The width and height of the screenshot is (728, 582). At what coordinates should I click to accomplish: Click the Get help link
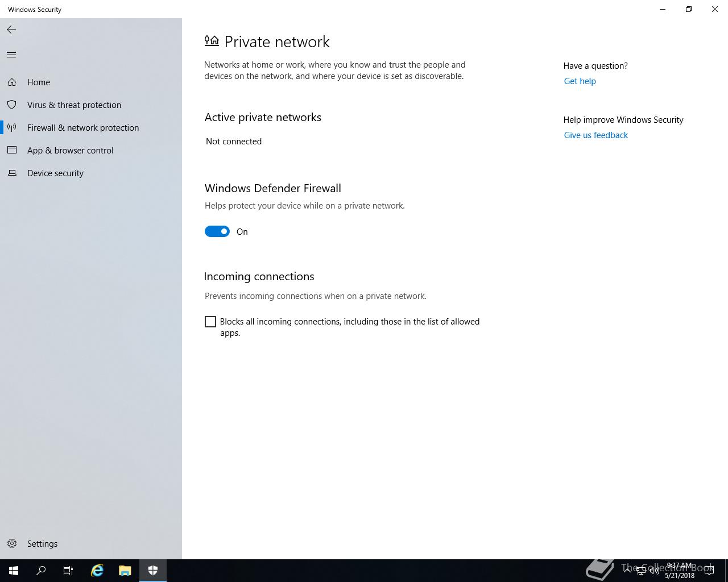coord(580,81)
